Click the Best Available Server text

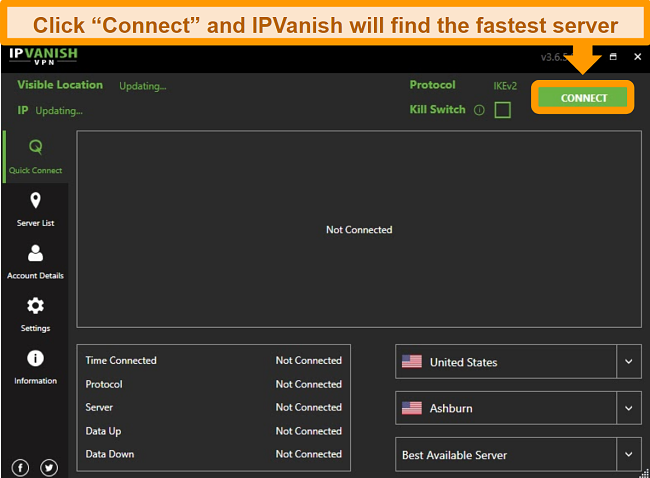tap(454, 455)
